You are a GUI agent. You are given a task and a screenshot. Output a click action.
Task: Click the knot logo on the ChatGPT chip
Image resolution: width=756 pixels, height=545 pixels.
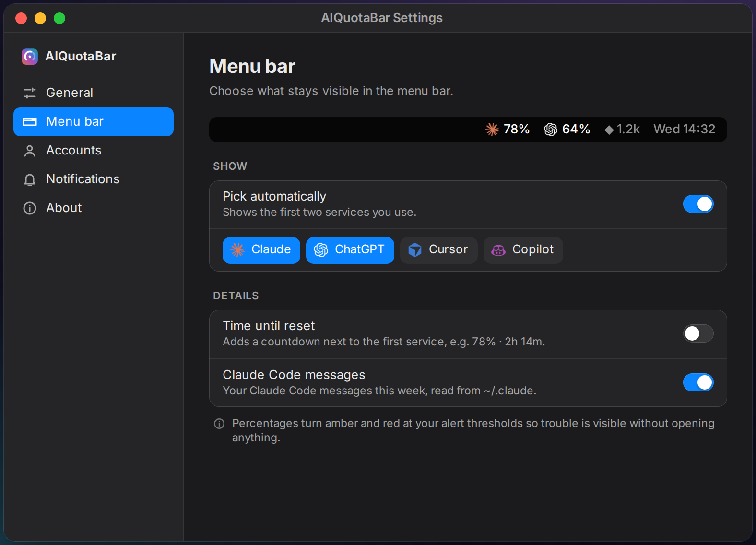pyautogui.click(x=321, y=250)
